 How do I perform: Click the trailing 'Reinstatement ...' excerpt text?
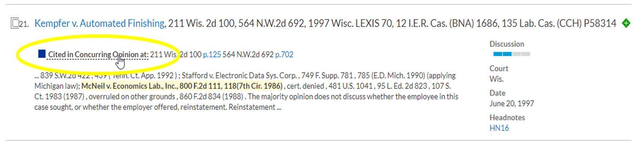click(x=255, y=107)
